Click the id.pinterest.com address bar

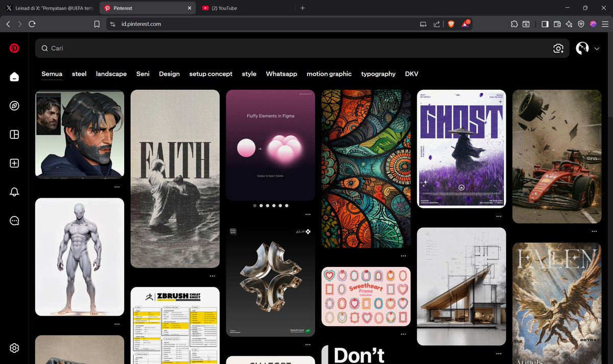[x=141, y=24]
